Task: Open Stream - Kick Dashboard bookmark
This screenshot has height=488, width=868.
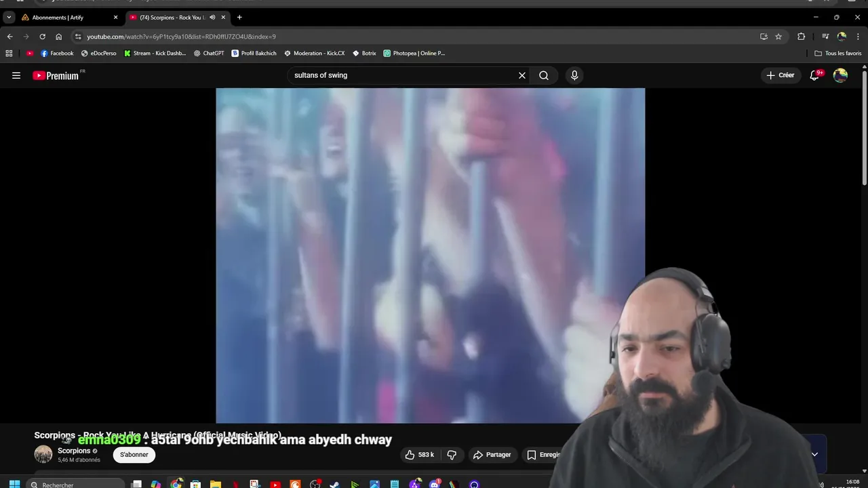Action: coord(155,53)
